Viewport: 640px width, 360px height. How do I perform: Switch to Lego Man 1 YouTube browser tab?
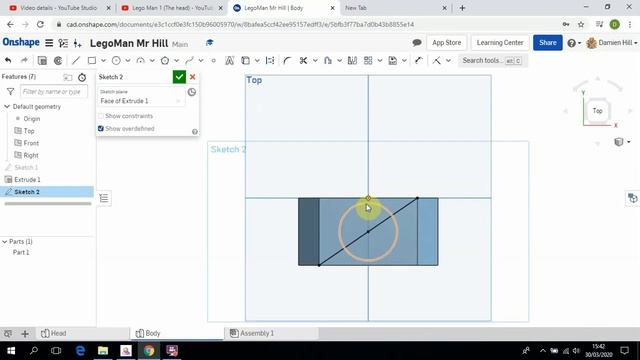click(x=172, y=8)
